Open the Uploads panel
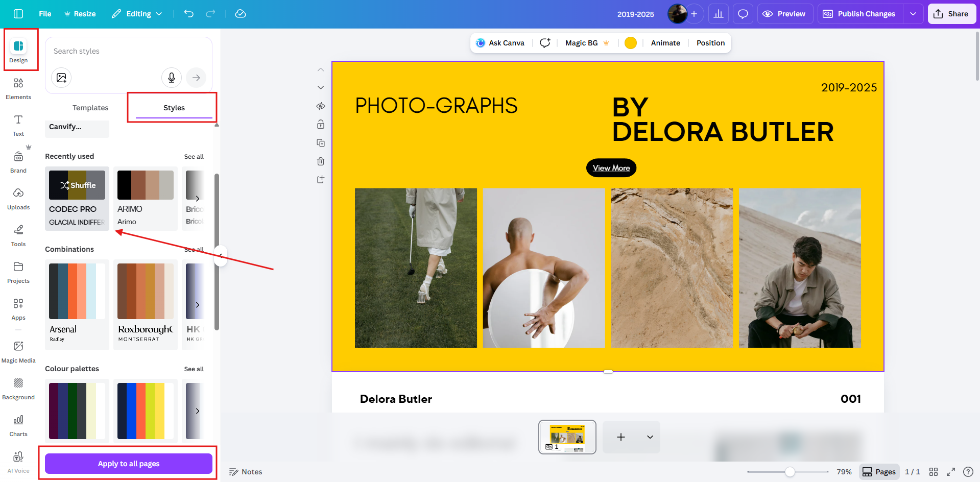Screen dimensions: 980x482 tap(18, 199)
